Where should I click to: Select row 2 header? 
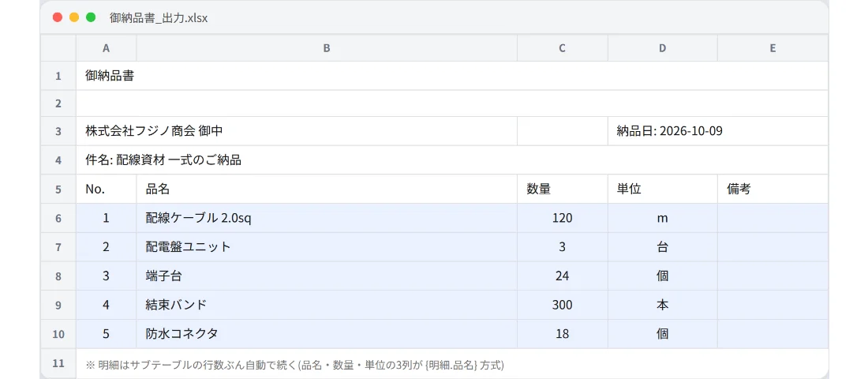(58, 103)
